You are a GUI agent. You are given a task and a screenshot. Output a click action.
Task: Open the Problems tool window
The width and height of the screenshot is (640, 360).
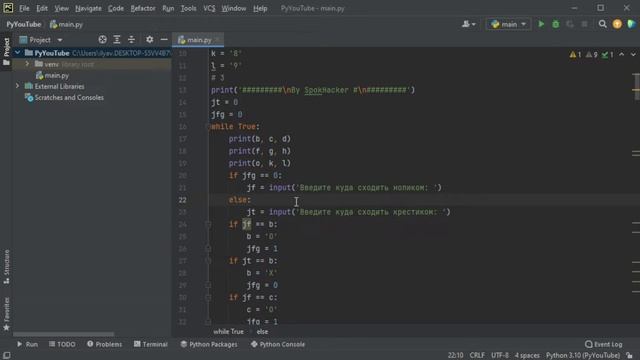[104, 344]
